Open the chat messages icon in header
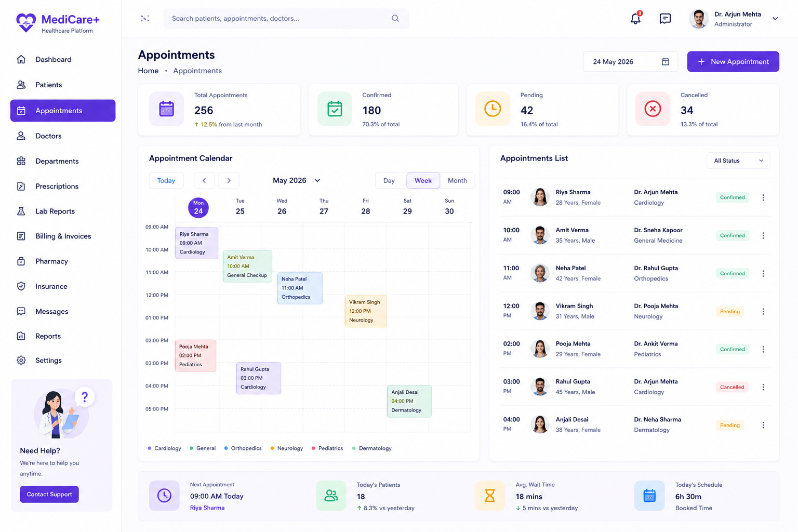The image size is (798, 532). point(665,19)
